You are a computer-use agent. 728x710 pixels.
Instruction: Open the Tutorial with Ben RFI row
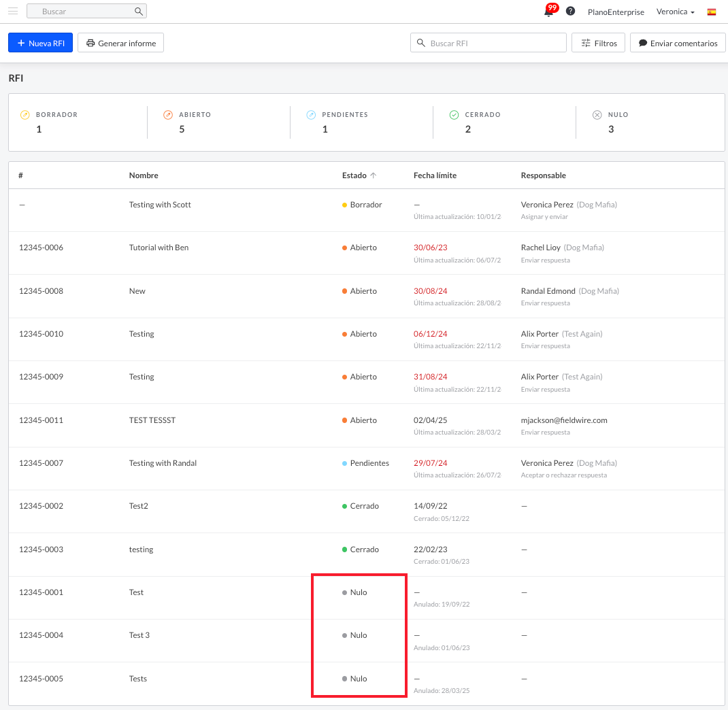click(159, 248)
